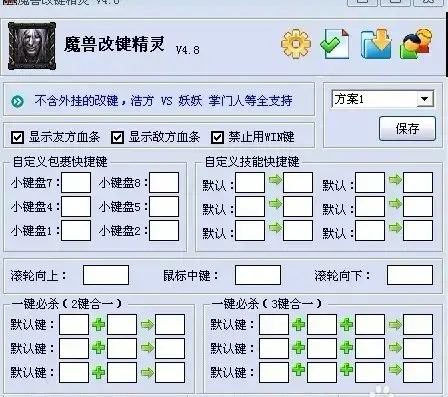
Task: Click first key field of first 2键合一 row
Action: point(74,324)
